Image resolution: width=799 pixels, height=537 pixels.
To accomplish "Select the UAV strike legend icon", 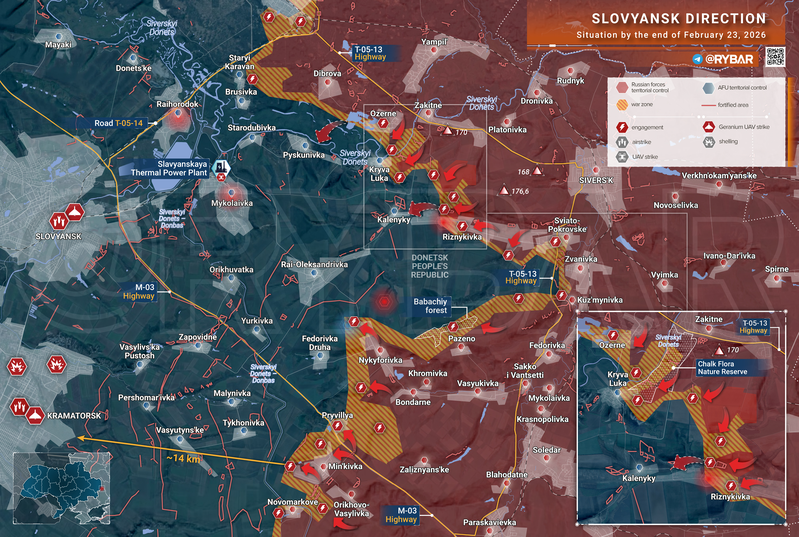I will [x=623, y=157].
